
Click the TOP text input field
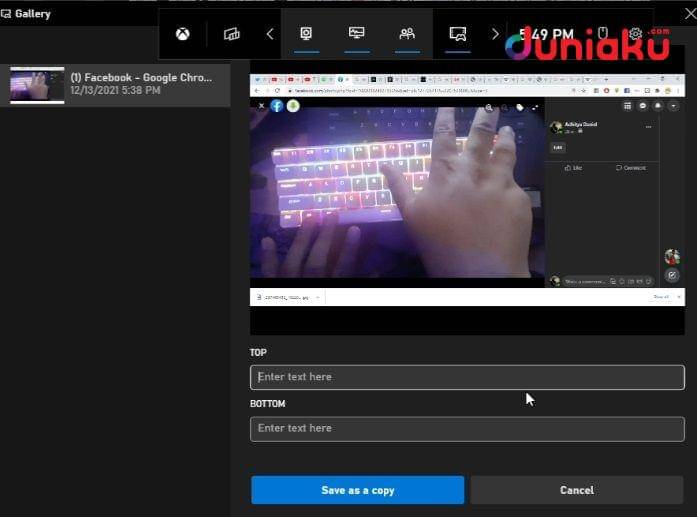(467, 377)
